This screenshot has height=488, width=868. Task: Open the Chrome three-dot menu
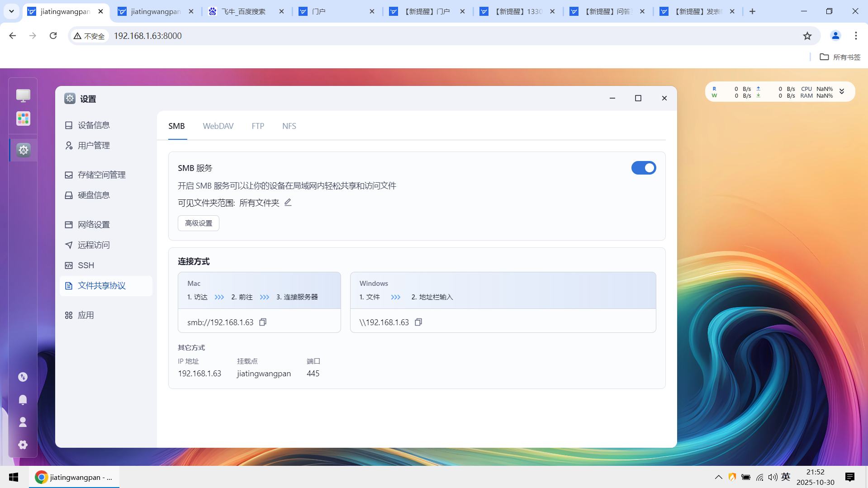855,35
